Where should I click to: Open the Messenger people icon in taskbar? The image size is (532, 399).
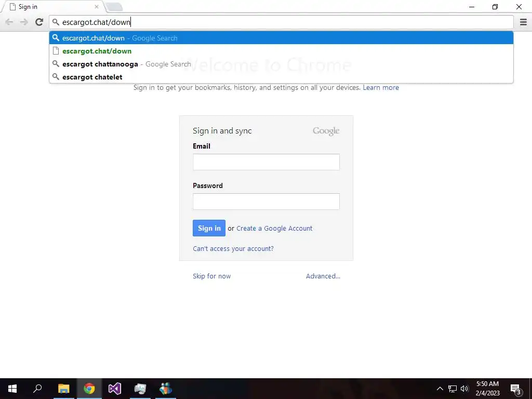166,389
